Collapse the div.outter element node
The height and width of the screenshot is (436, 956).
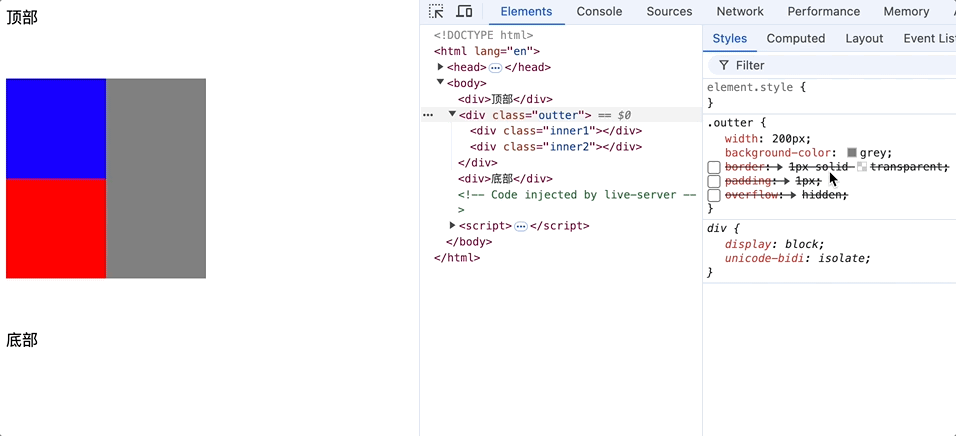click(452, 114)
